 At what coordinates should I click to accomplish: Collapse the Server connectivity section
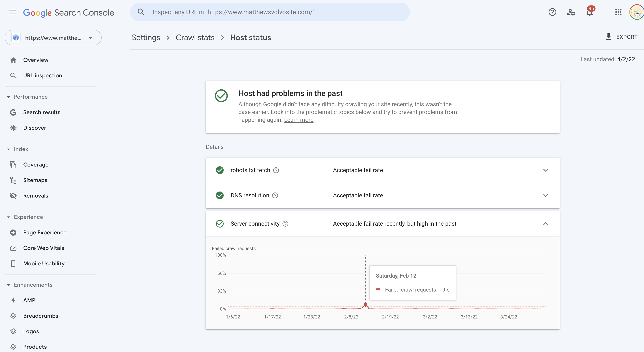[x=545, y=224]
